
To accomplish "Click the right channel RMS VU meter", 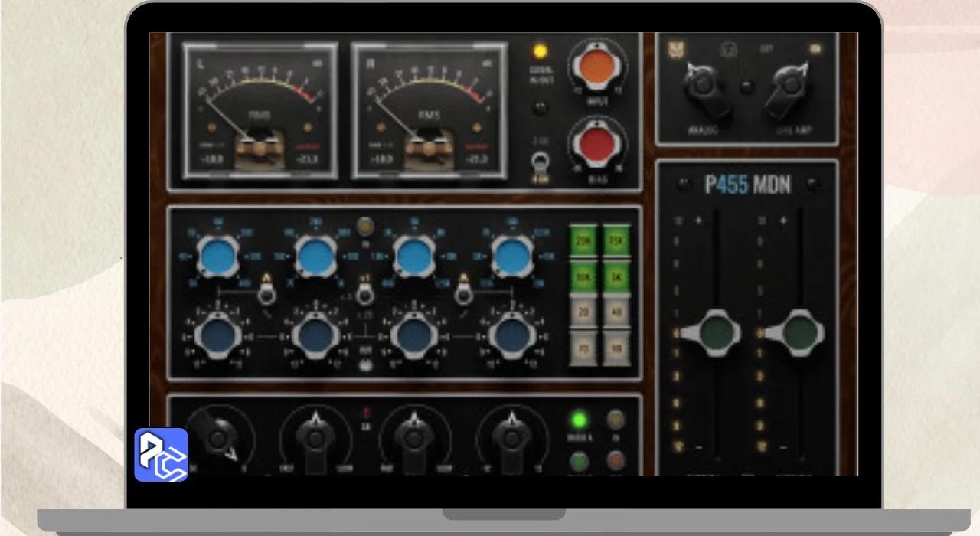I will click(428, 111).
